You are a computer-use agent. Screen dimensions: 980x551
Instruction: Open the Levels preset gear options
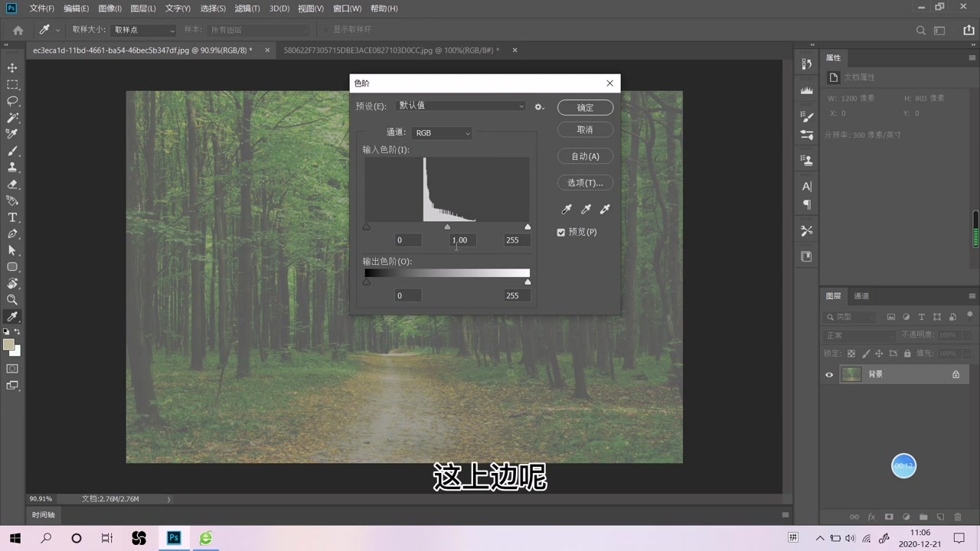tap(539, 107)
